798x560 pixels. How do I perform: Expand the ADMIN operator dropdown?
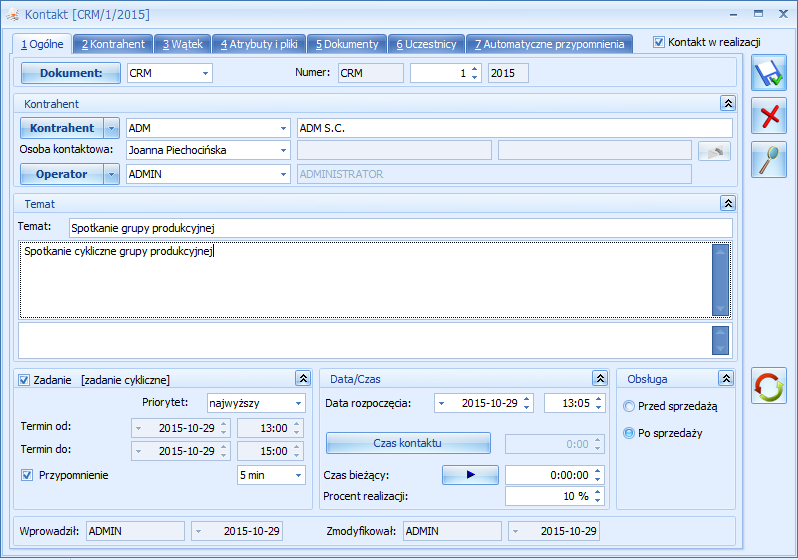(283, 174)
